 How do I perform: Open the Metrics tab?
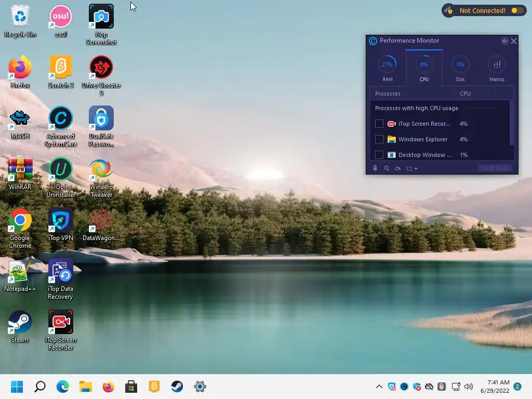(x=497, y=69)
